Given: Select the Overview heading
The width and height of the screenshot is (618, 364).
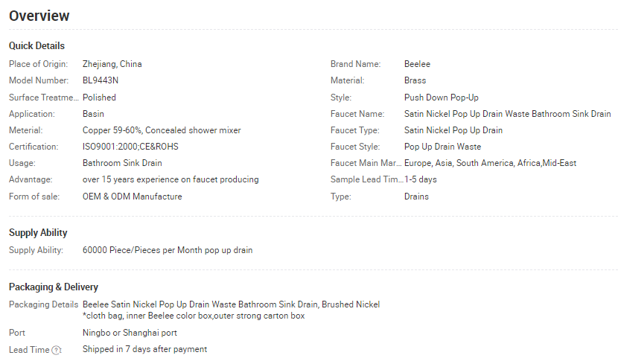Looking at the screenshot, I should pyautogui.click(x=39, y=16).
